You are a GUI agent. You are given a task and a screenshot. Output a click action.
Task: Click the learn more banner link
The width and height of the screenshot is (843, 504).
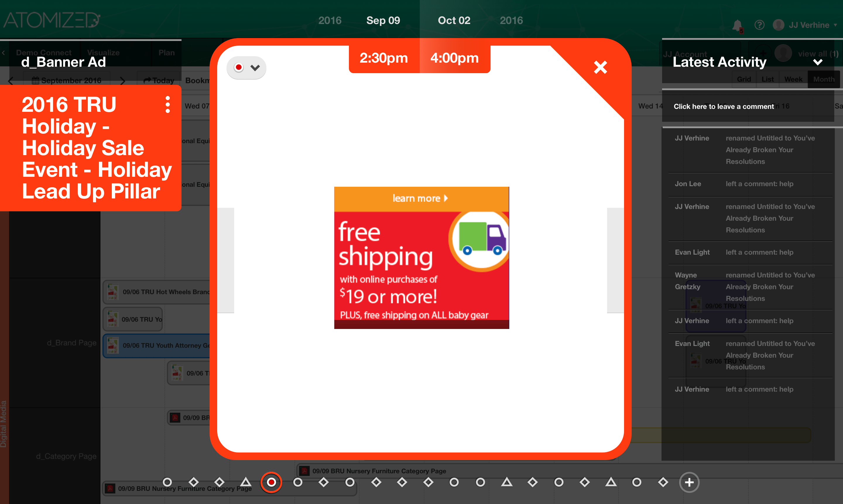[420, 198]
